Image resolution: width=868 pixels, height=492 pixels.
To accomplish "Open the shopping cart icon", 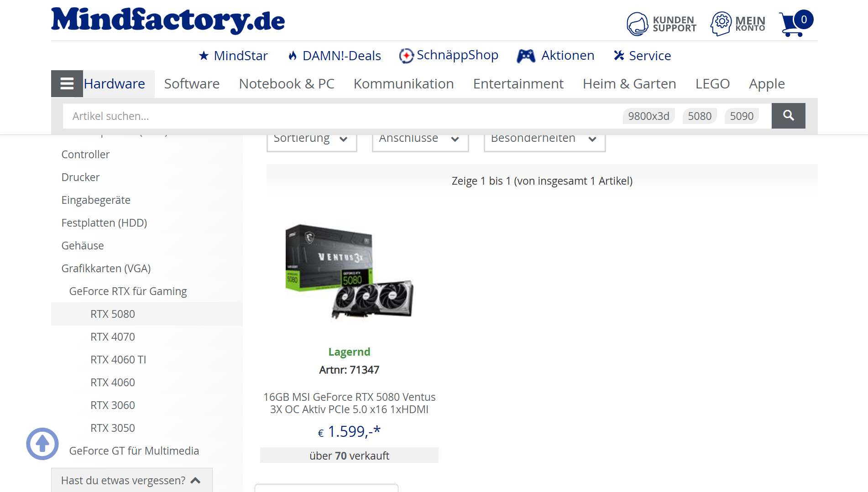I will click(795, 23).
